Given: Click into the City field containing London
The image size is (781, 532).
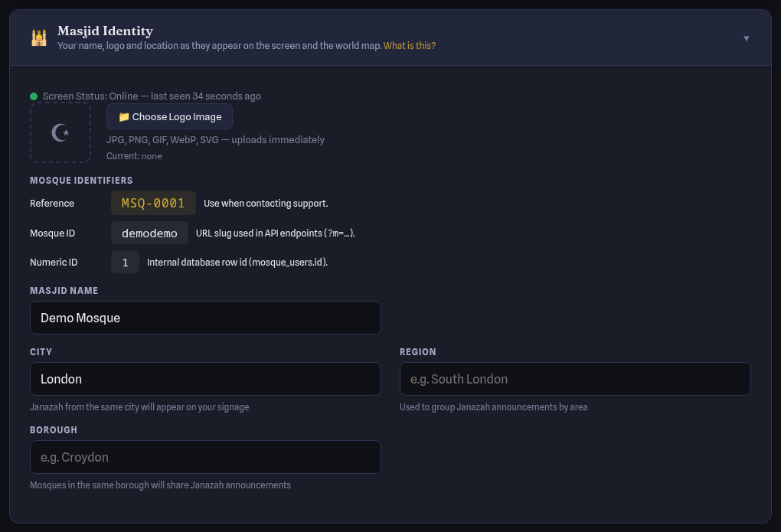Looking at the screenshot, I should (205, 379).
